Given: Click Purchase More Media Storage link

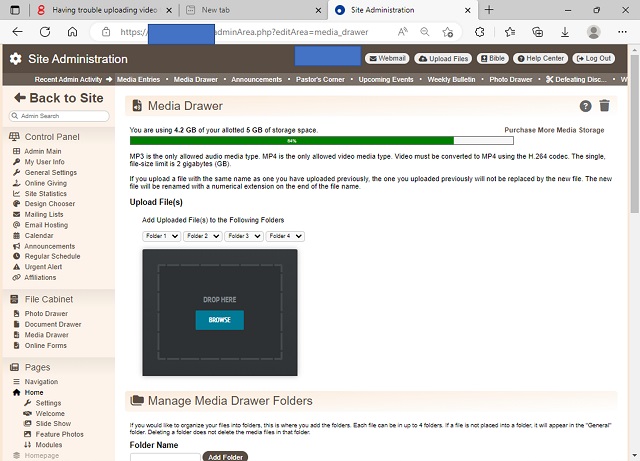Looking at the screenshot, I should point(554,130).
